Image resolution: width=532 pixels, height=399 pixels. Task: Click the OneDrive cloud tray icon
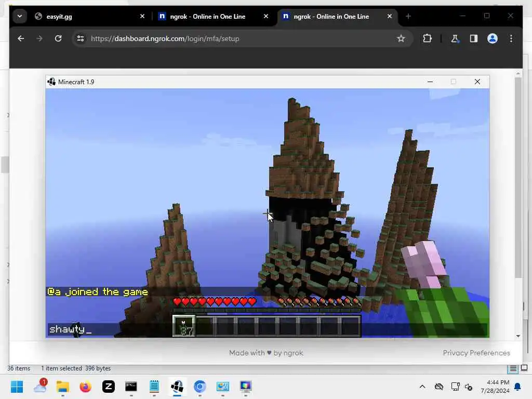[x=438, y=387]
